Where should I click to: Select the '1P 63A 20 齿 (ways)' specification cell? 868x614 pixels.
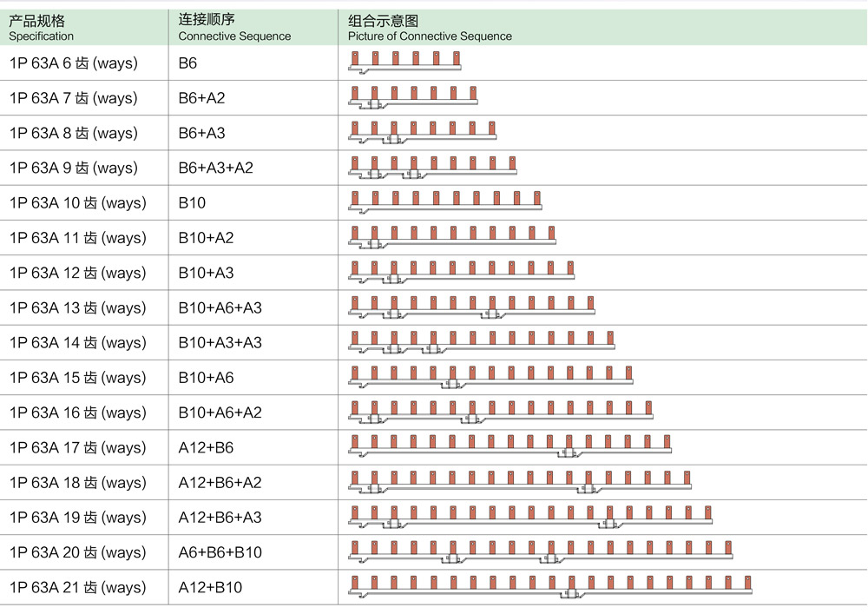(84, 551)
